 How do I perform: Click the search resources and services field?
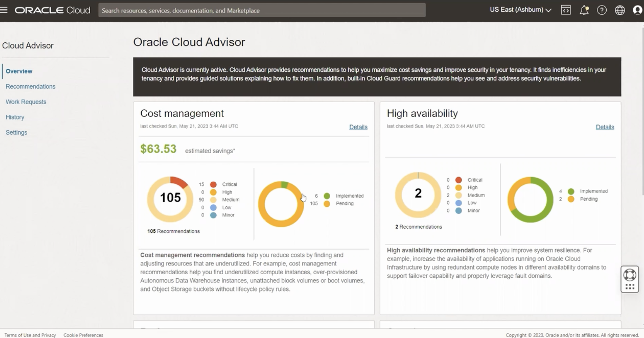click(262, 10)
